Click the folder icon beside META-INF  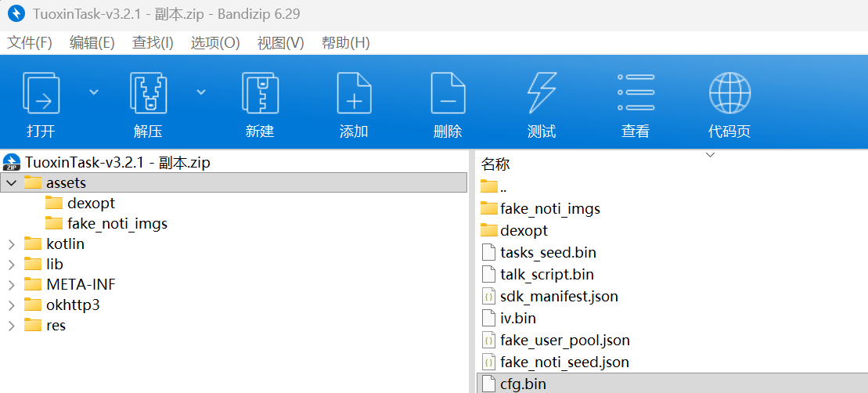tap(33, 284)
